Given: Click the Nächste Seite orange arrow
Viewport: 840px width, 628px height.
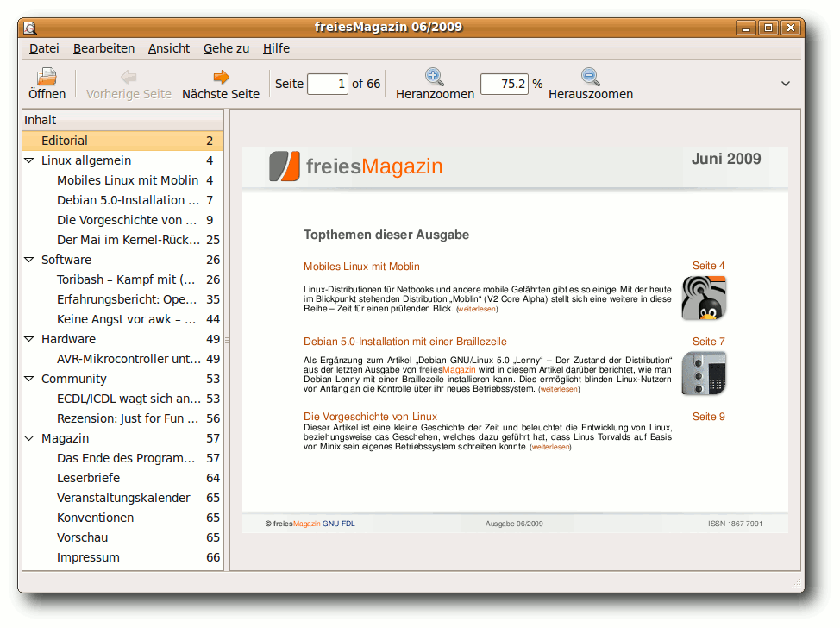Looking at the screenshot, I should click(221, 77).
